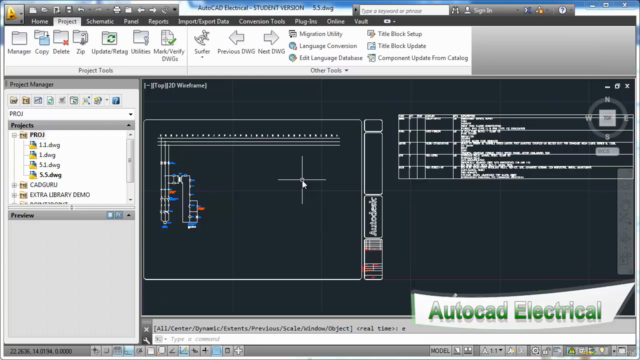
Task: Click the wrench icon beside command line
Action: [147, 340]
